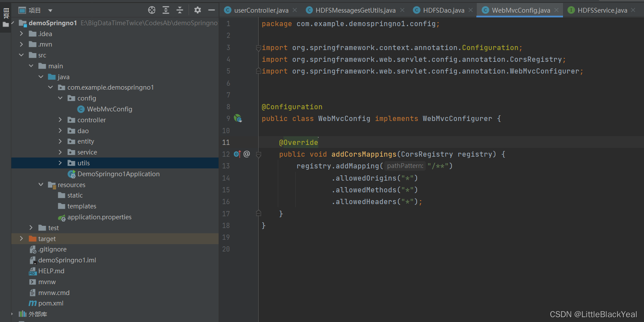This screenshot has height=322, width=644.
Task: Close the HDFSMessagesGetUtils.java tab
Action: [402, 10]
